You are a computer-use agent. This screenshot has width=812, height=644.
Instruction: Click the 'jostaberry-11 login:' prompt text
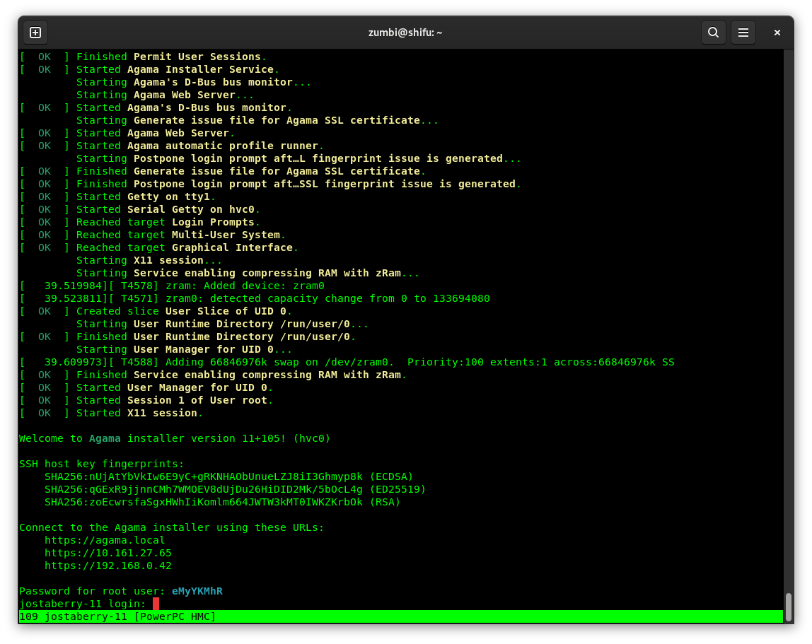82,604
